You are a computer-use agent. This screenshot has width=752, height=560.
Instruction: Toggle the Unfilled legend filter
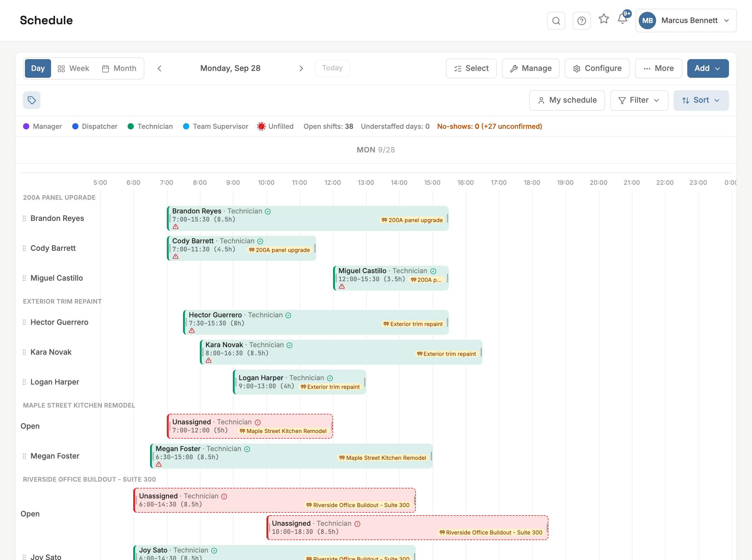[x=275, y=126]
